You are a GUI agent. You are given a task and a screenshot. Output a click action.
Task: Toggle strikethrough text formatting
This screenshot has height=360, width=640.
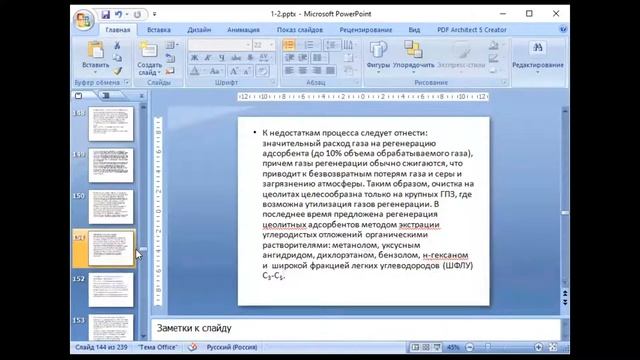click(x=236, y=58)
